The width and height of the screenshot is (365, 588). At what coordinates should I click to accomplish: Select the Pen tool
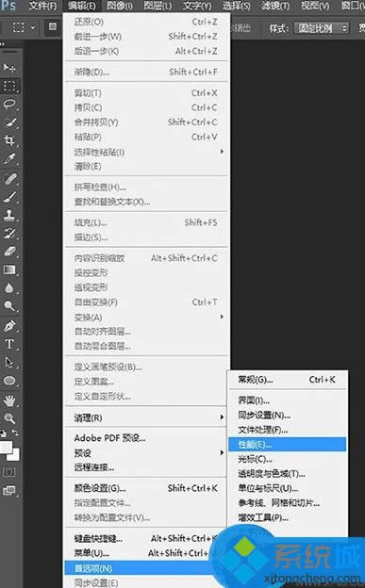click(x=9, y=326)
